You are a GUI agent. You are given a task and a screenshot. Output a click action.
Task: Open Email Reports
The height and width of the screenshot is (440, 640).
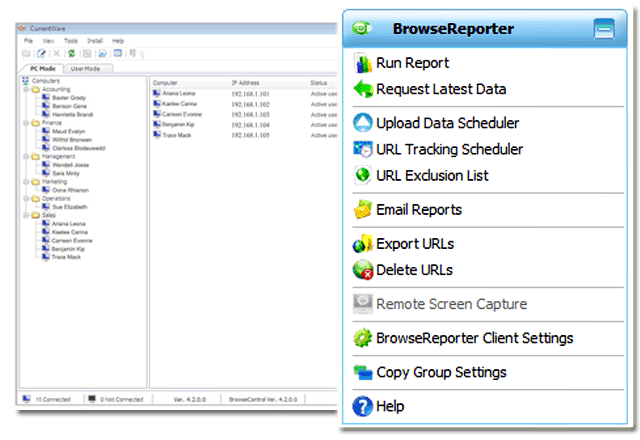click(407, 210)
